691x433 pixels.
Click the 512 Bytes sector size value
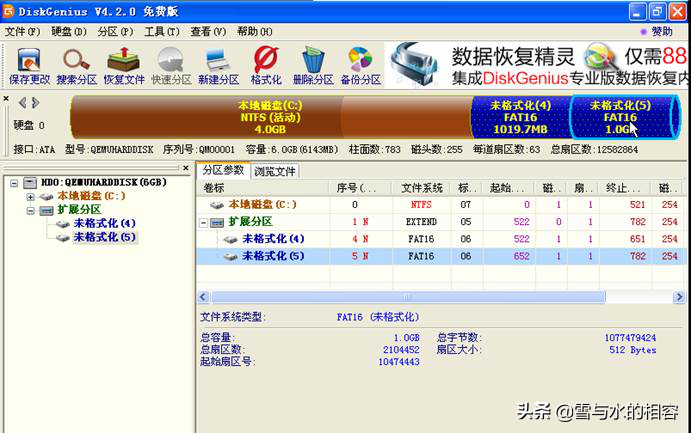coord(633,350)
